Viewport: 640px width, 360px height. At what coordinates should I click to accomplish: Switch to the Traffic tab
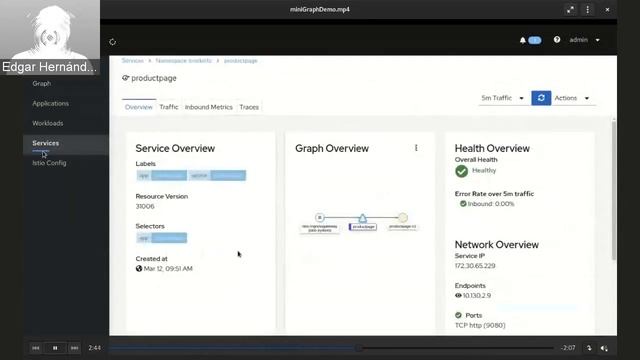[x=169, y=107]
